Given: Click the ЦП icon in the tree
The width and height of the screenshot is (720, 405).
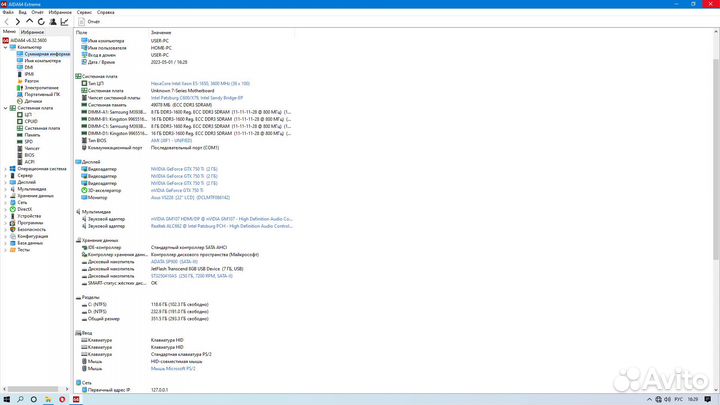Looking at the screenshot, I should (20, 115).
